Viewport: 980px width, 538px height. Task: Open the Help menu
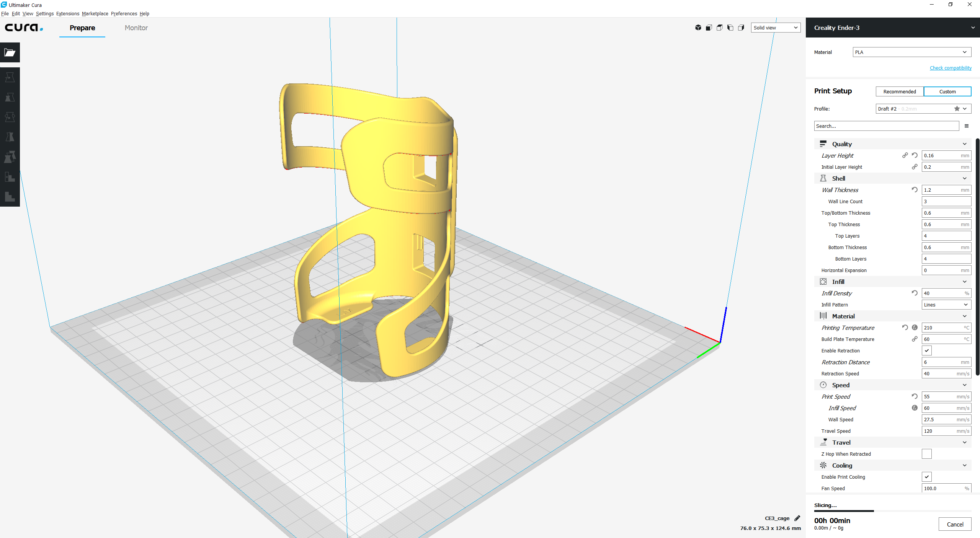point(144,13)
